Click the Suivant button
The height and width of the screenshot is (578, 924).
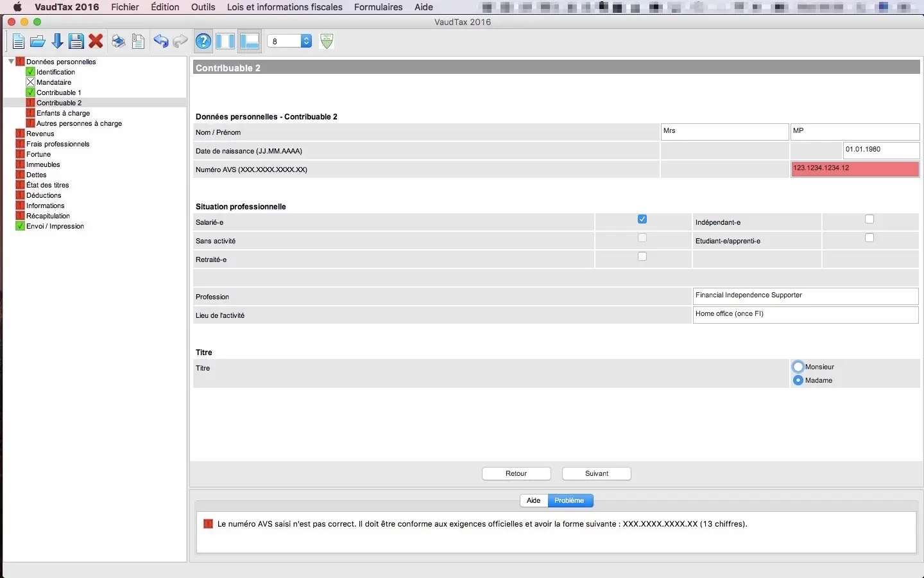[597, 473]
